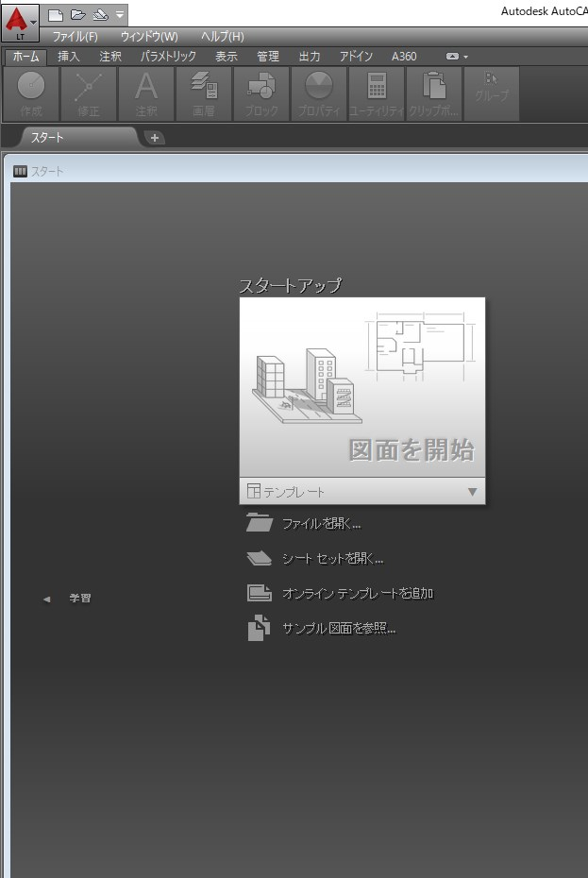Screen dimensions: 588x878
Task: Click the Open folder icon in quick access toolbar
Action: click(78, 15)
